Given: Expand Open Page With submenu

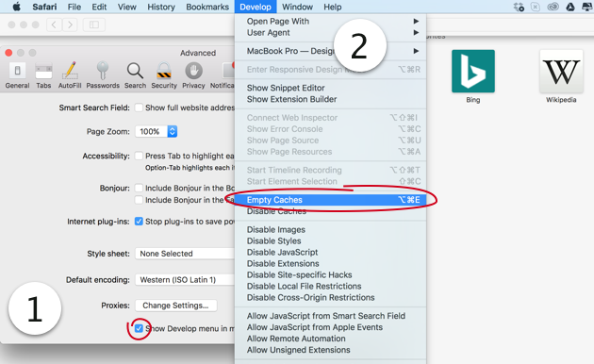Looking at the screenshot, I should coord(330,21).
